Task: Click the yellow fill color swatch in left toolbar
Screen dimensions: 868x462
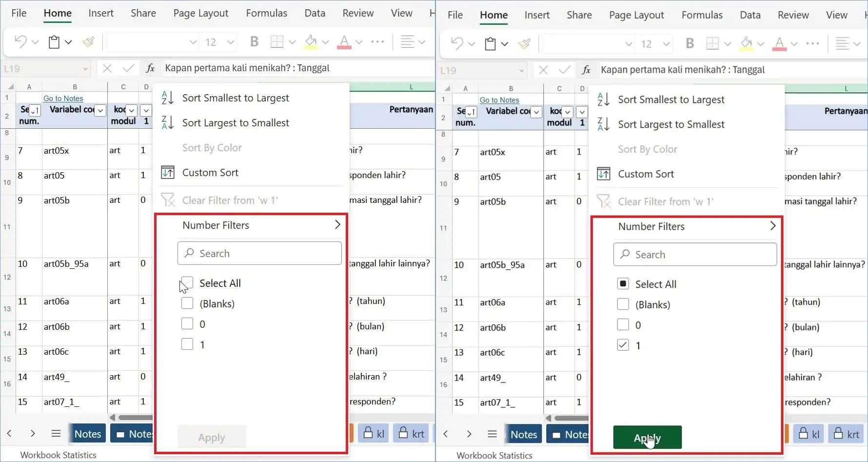Action: [311, 42]
